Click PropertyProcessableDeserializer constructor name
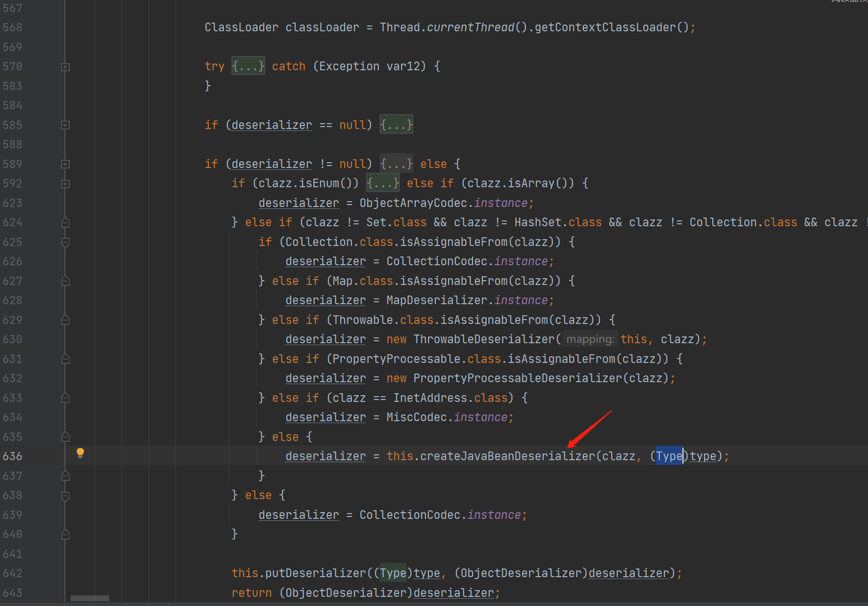Viewport: 868px width, 606px height. click(x=518, y=378)
